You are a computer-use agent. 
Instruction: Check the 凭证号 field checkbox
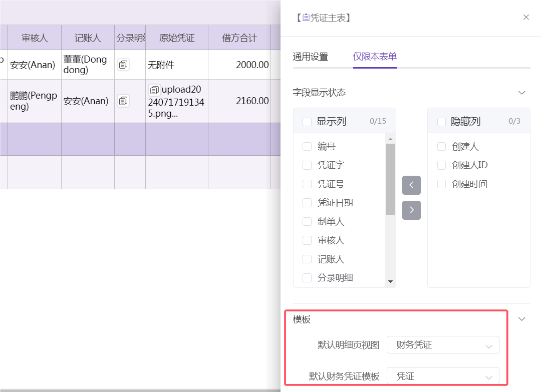coord(307,184)
